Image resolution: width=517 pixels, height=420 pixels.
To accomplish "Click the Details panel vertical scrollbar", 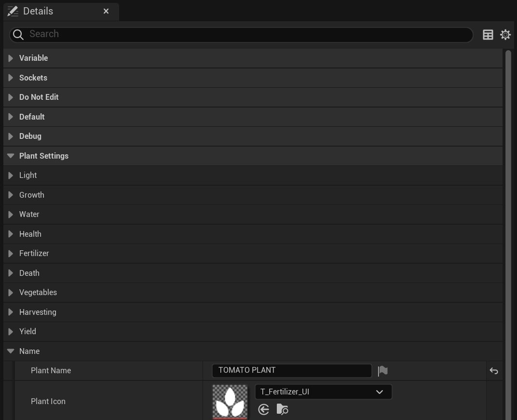I will (x=508, y=234).
